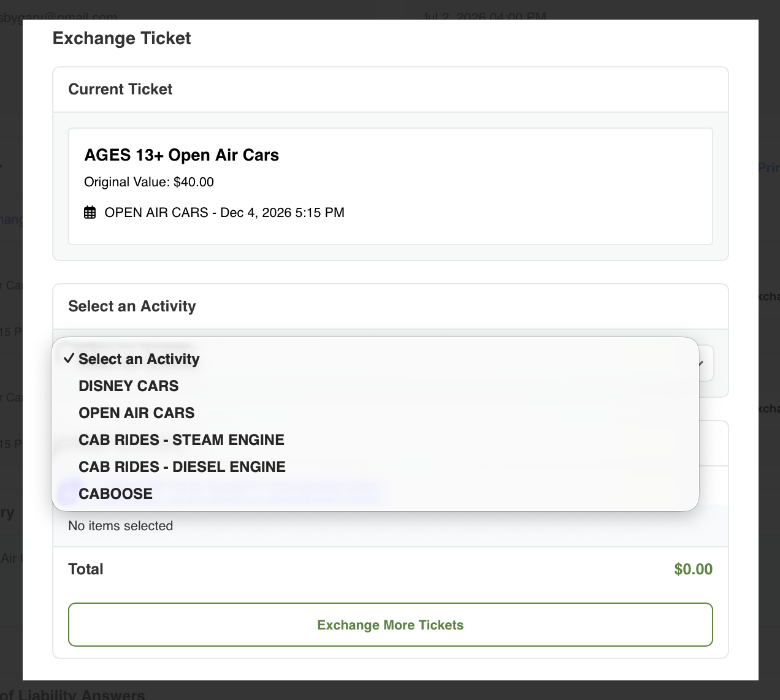Click the Original Value $40.00 text
The width and height of the screenshot is (780, 700).
point(149,182)
